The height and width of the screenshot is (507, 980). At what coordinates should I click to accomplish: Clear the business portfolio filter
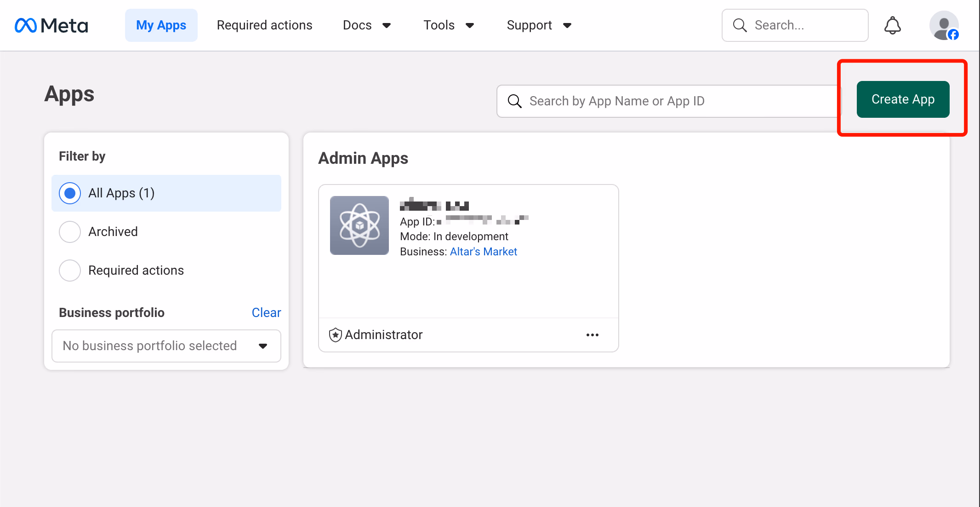pos(266,313)
